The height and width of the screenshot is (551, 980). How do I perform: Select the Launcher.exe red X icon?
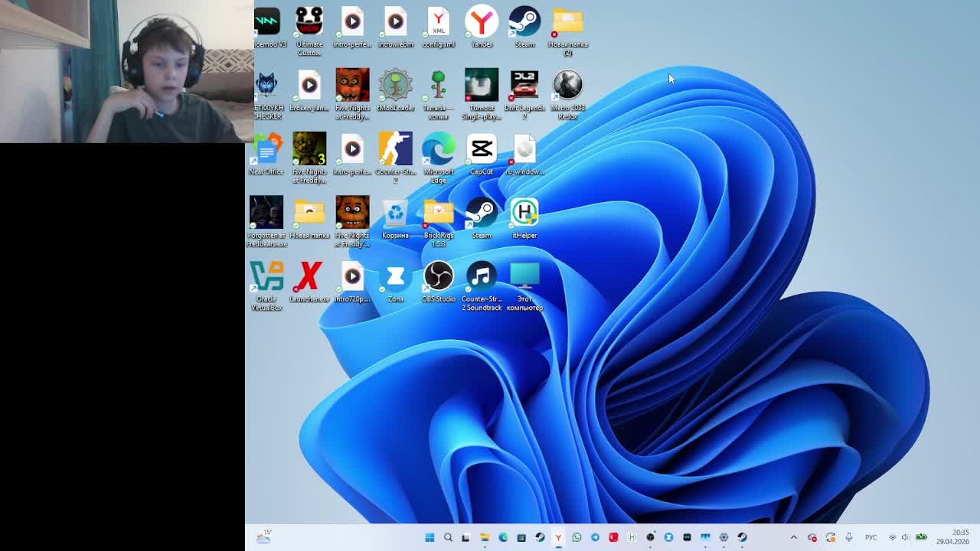pyautogui.click(x=309, y=282)
